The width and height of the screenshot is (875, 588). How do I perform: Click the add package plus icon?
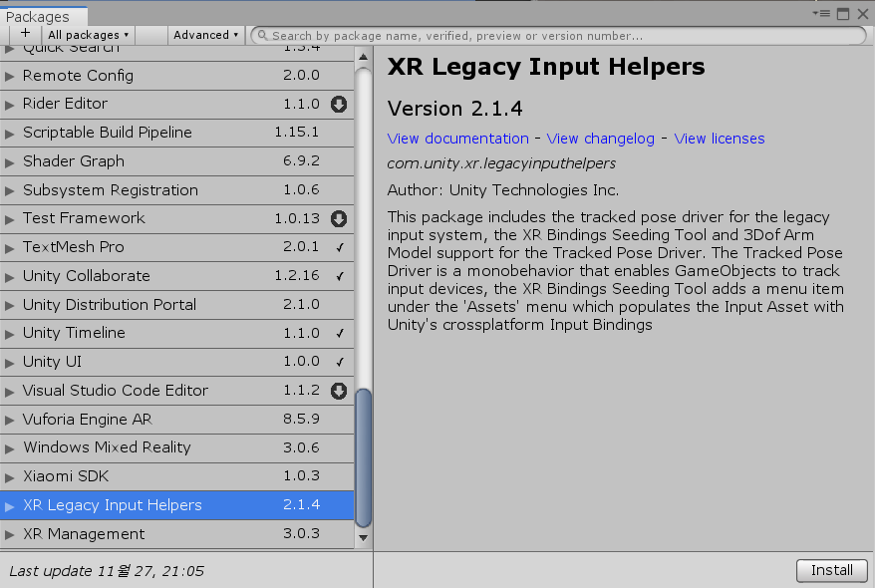click(25, 34)
